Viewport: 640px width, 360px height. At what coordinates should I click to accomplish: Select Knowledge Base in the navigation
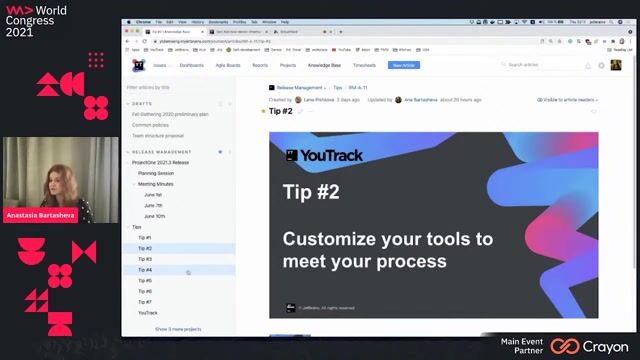(x=324, y=65)
